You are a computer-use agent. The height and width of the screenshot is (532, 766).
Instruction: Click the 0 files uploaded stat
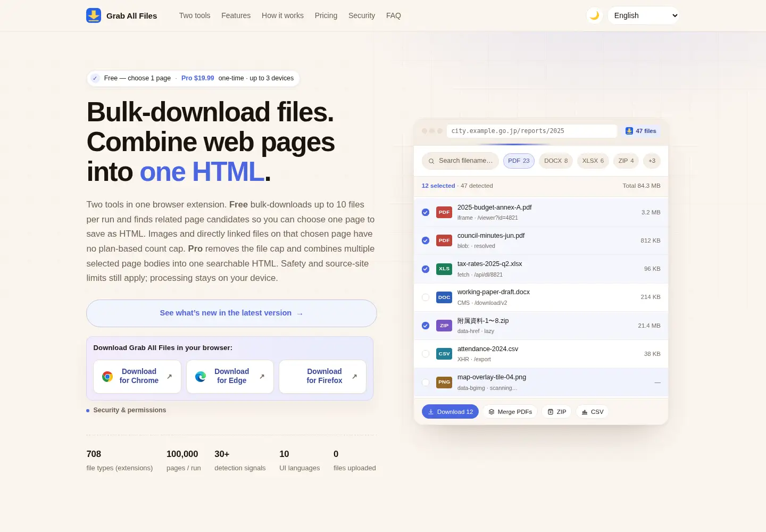[354, 461]
